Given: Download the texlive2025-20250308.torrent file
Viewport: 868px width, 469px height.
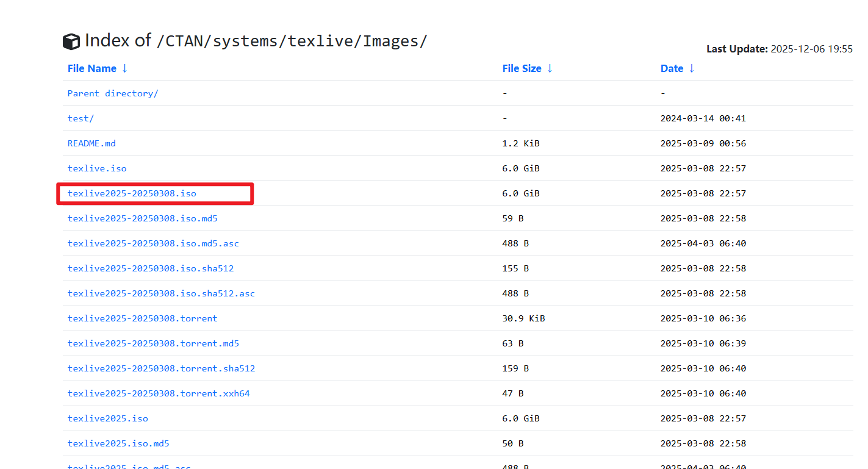Looking at the screenshot, I should pyautogui.click(x=142, y=318).
